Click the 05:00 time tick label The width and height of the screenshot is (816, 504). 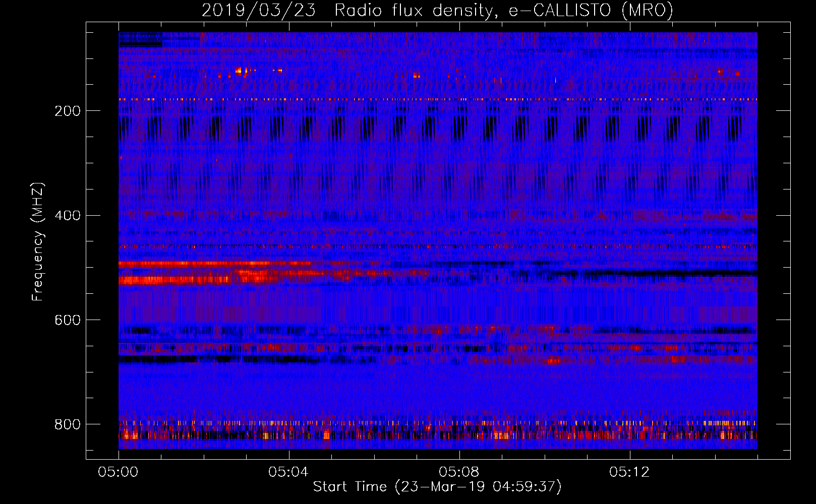[x=119, y=472]
